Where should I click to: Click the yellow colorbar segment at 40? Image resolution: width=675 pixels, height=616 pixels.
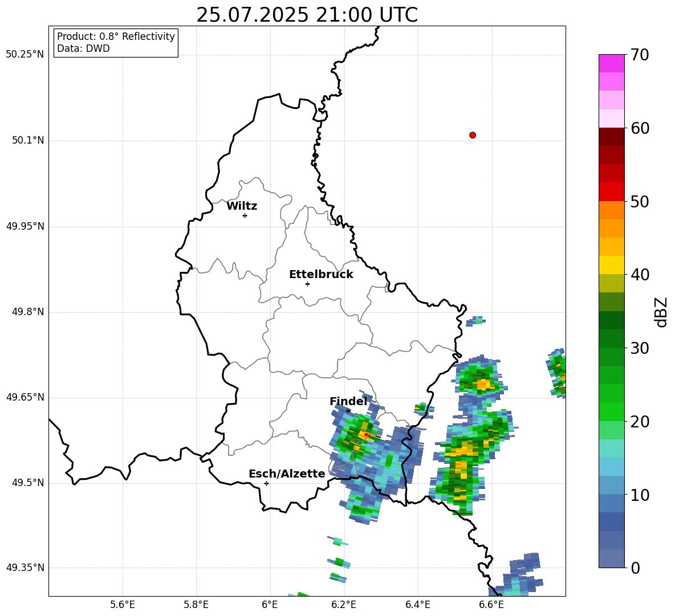pos(611,265)
